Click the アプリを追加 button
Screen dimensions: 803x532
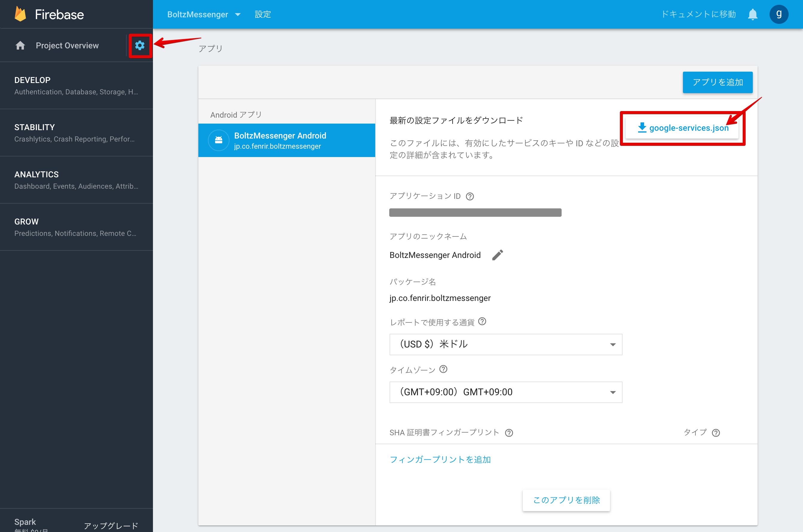pos(718,82)
